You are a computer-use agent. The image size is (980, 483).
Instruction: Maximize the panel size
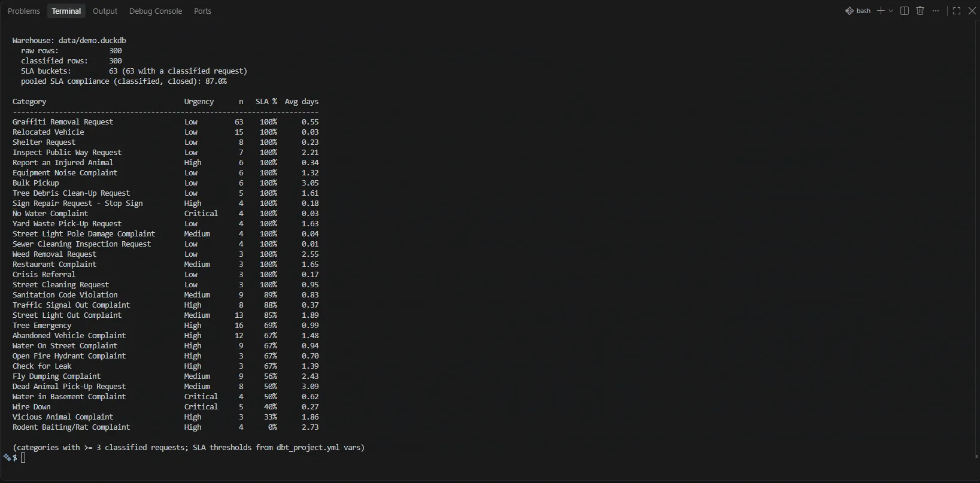pos(957,11)
